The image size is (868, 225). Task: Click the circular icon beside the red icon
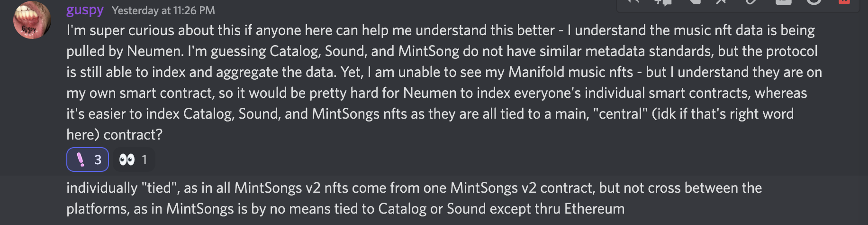(x=814, y=1)
